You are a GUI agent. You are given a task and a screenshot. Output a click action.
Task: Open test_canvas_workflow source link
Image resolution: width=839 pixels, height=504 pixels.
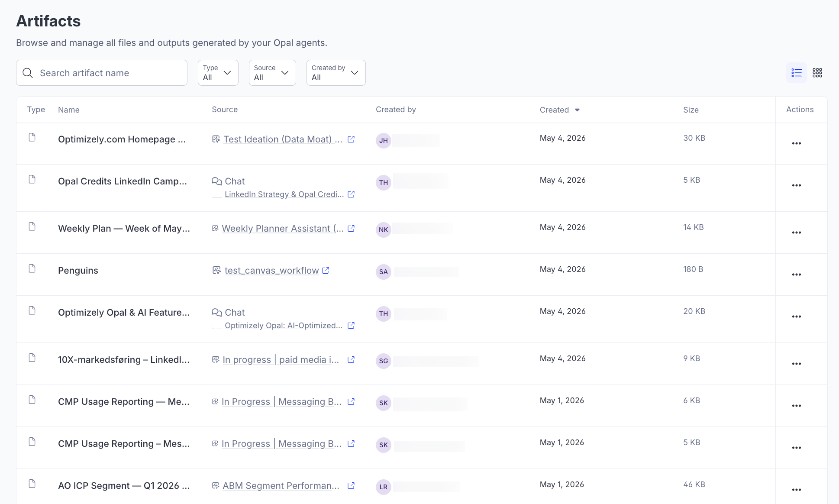(271, 270)
